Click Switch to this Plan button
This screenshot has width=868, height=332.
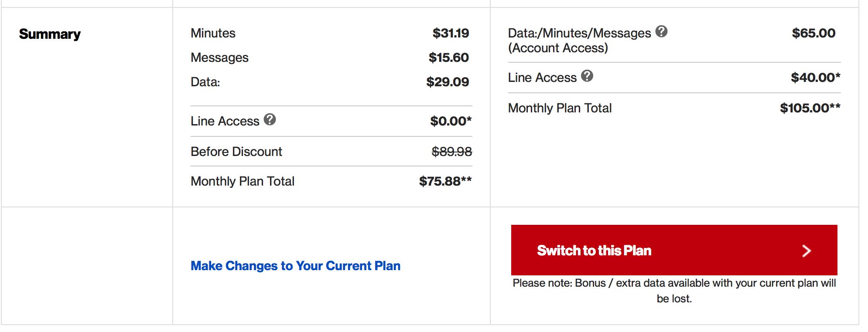[674, 250]
